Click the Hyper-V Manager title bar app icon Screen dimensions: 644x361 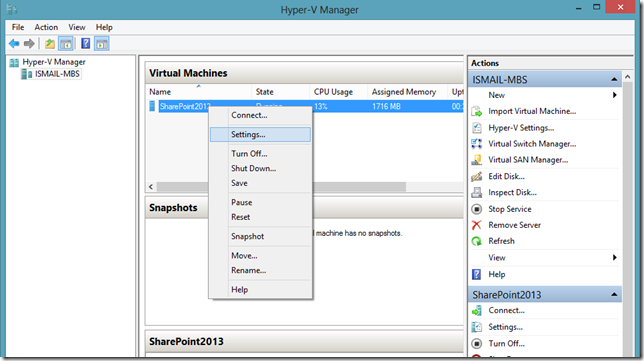(12, 9)
